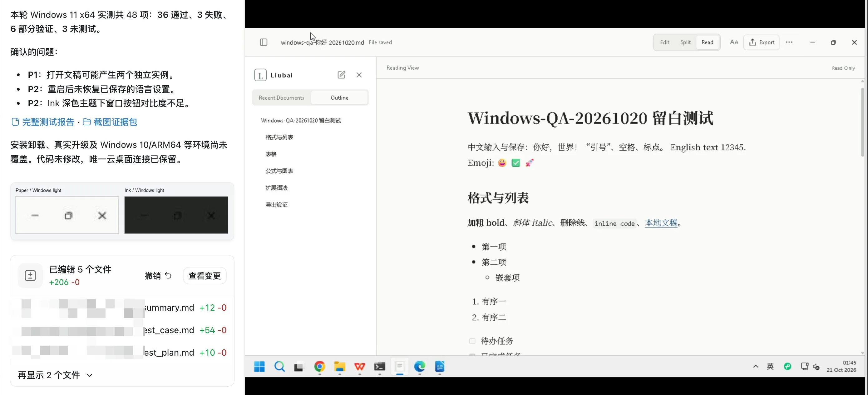Check the 待办任务 checkbox
This screenshot has width=868, height=395.
point(472,341)
